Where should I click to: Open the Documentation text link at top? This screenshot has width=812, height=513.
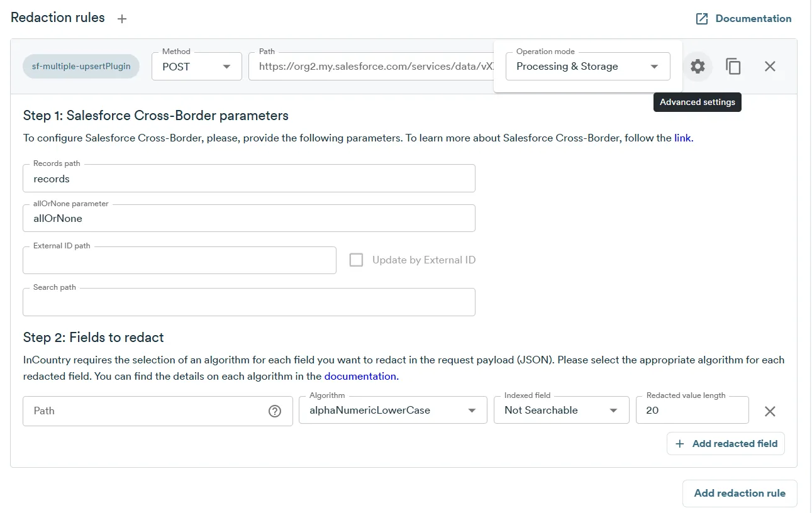pyautogui.click(x=754, y=19)
